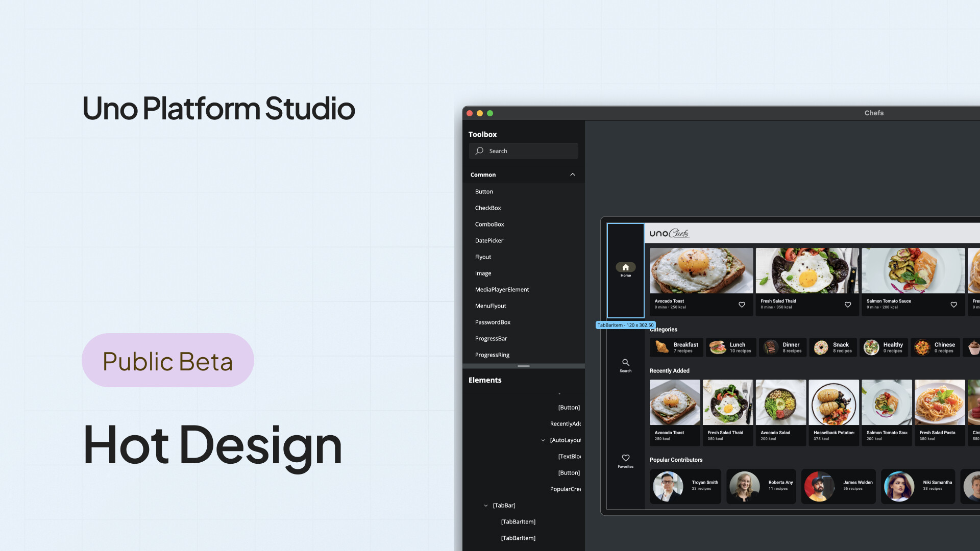This screenshot has width=980, height=551.
Task: Favorite the Avocado Toast recipe heart
Action: click(x=742, y=305)
